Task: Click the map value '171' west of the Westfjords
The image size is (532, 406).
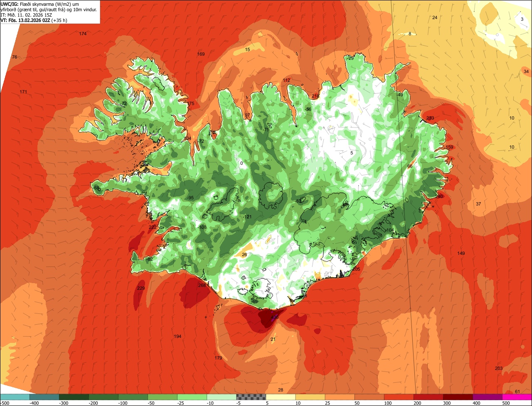Action: [x=23, y=92]
